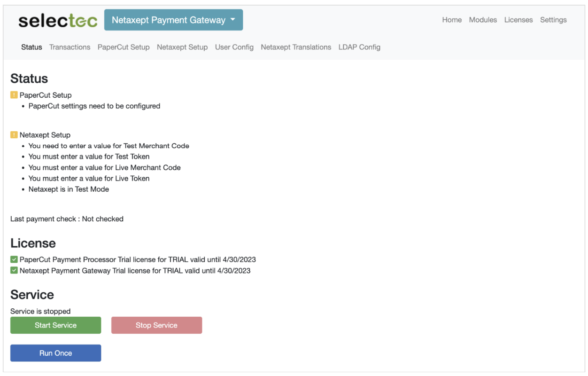588x376 pixels.
Task: Open the Licenses page
Action: coord(518,20)
